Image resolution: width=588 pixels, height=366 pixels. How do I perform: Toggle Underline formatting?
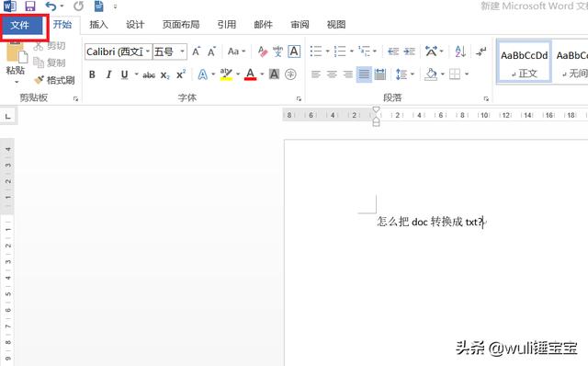point(125,74)
